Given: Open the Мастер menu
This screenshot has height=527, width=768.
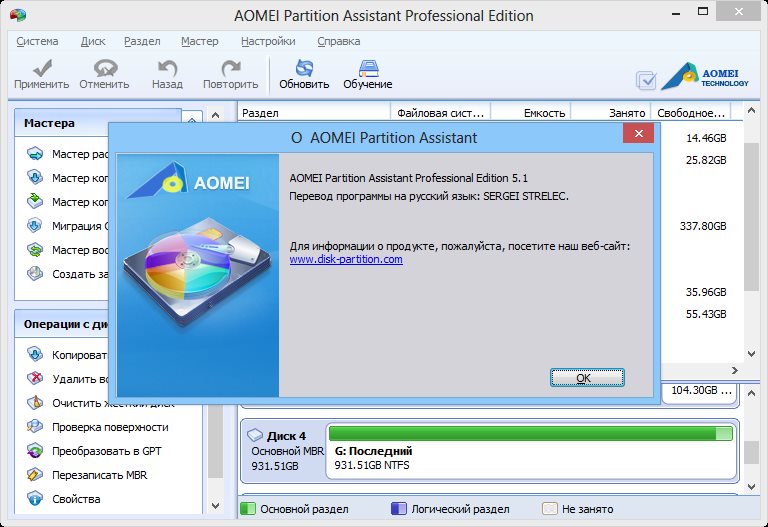Looking at the screenshot, I should coord(200,41).
